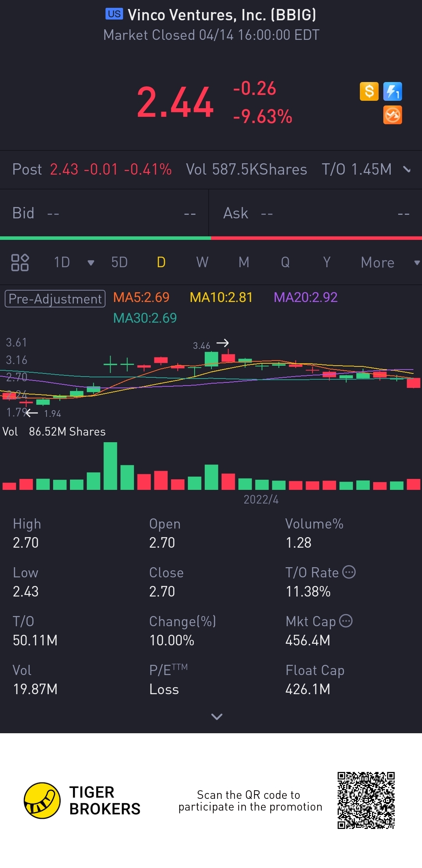Tap the Market Closed 04/14 status text
This screenshot has height=868, width=422.
click(211, 35)
